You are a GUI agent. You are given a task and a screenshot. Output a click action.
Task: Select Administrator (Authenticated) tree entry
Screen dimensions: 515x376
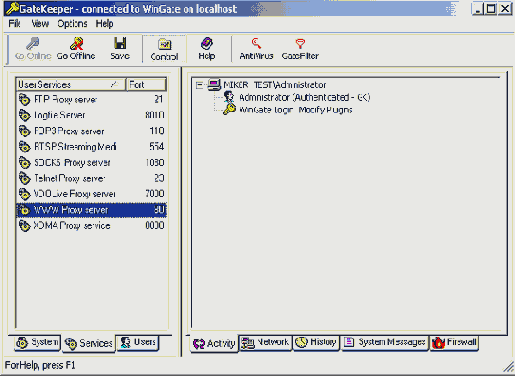click(304, 97)
